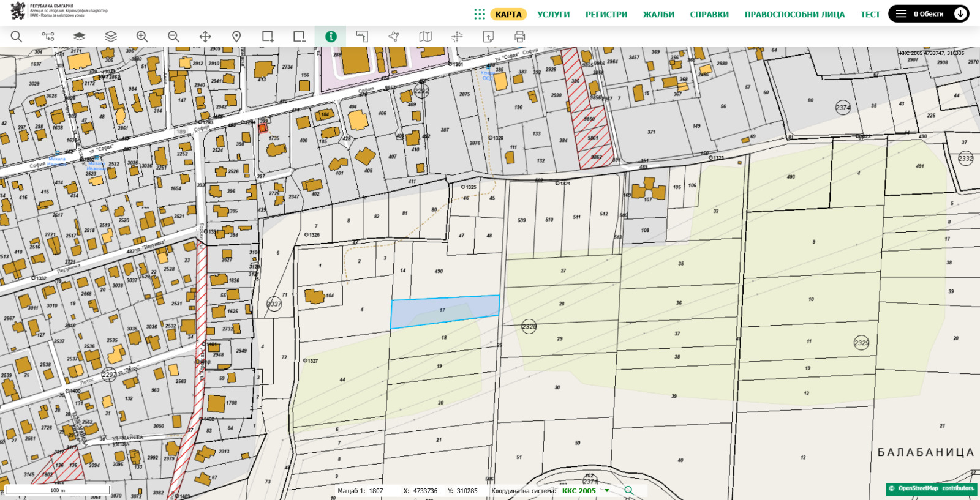980x500 pixels.
Task: Open the green dots grid apps menu
Action: [480, 14]
